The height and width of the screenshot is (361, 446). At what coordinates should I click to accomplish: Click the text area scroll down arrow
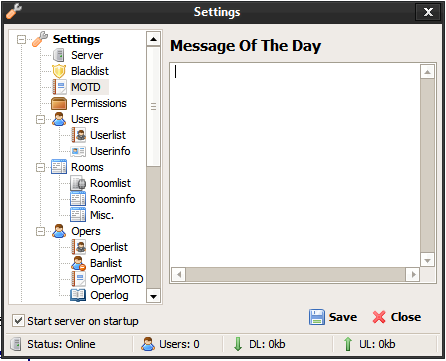[x=427, y=261]
